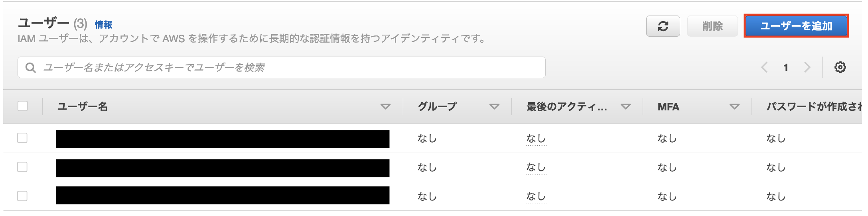
Task: Click the ユーザーを追加 button
Action: 796,26
